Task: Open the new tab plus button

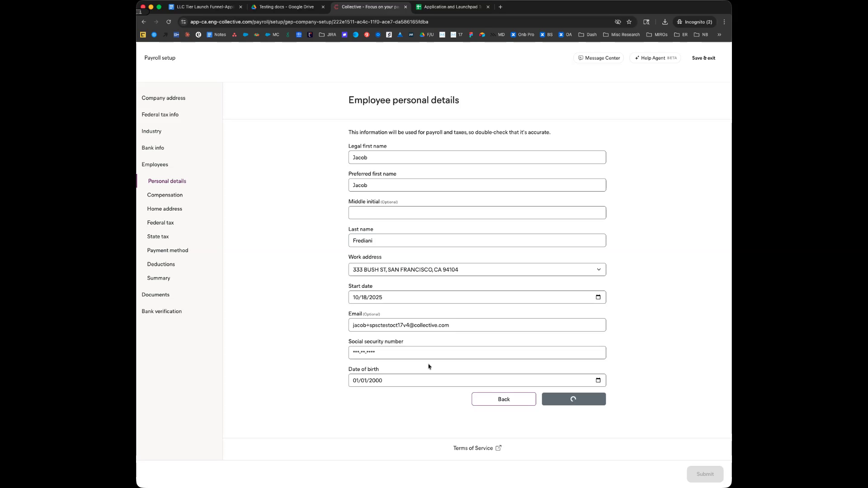Action: pos(500,7)
